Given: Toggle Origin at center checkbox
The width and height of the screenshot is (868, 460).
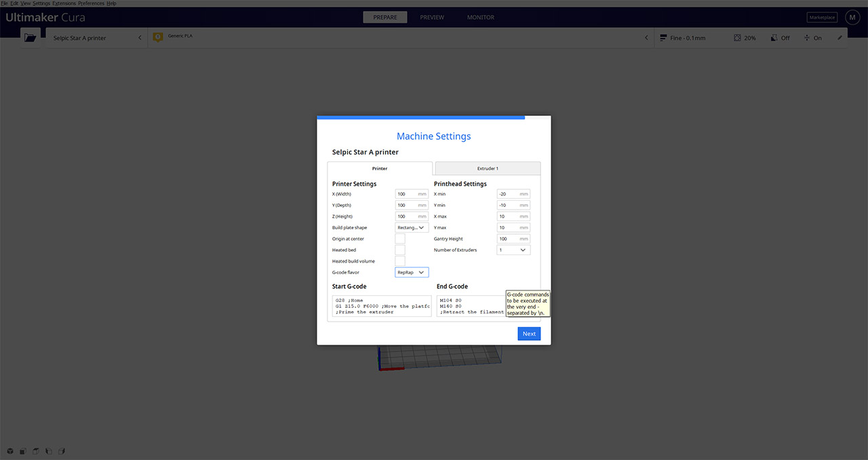Looking at the screenshot, I should point(400,239).
